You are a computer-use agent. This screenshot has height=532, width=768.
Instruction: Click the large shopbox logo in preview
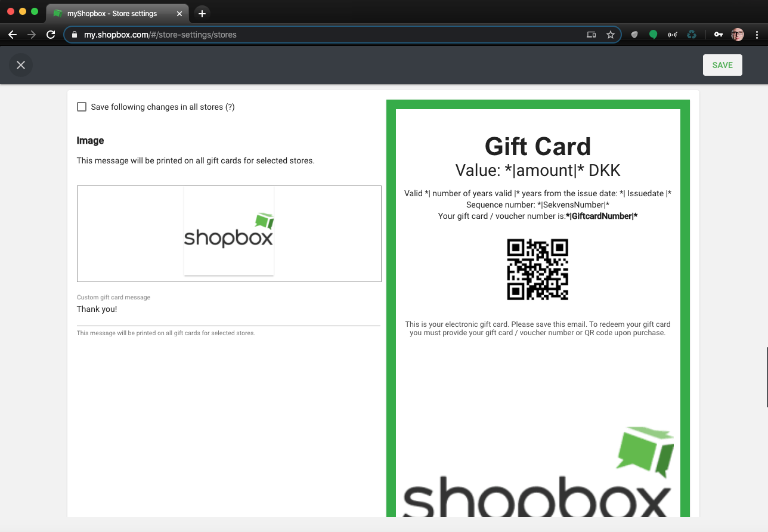point(538,472)
